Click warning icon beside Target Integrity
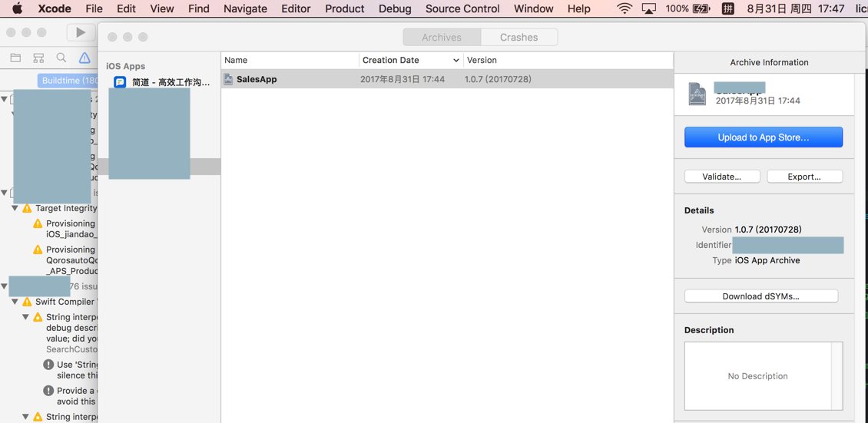Image resolution: width=868 pixels, height=423 pixels. [27, 209]
